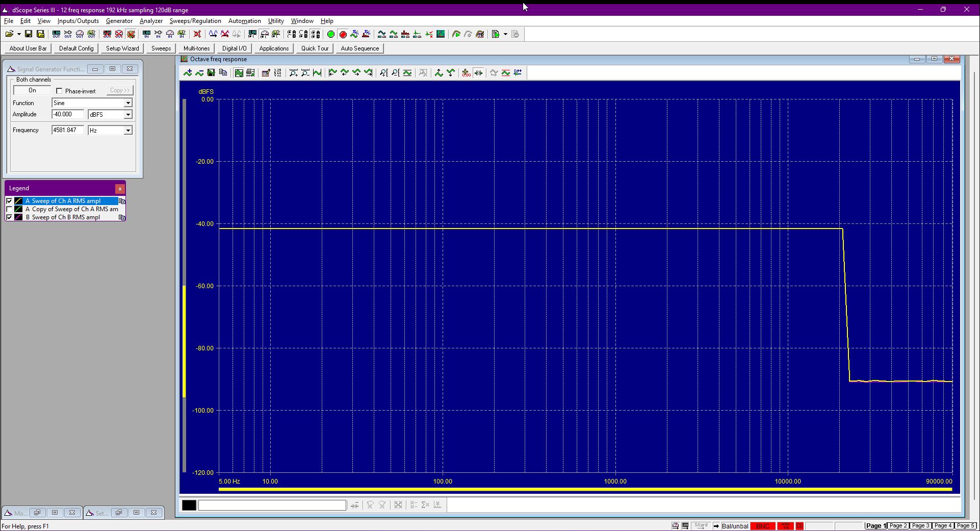980x531 pixels.
Task: Click the black trace color swatch
Action: 189,505
